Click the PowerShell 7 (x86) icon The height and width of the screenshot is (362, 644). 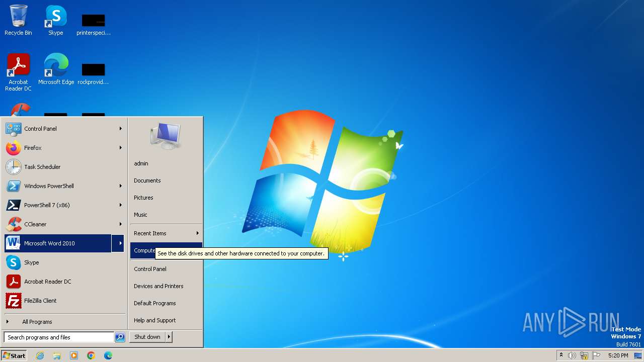14,205
